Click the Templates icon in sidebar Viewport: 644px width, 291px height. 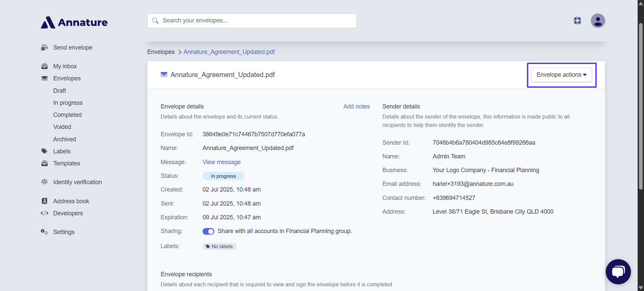pos(44,163)
